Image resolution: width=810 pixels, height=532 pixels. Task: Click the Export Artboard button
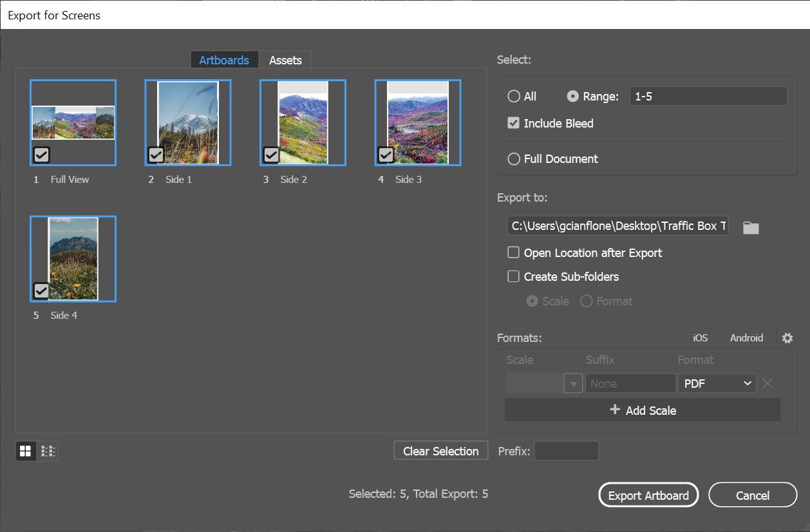click(648, 495)
